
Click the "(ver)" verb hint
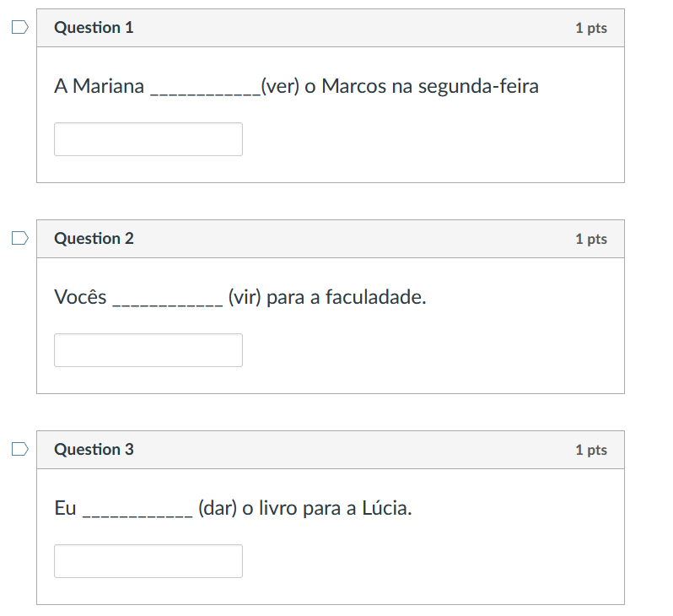tap(280, 87)
